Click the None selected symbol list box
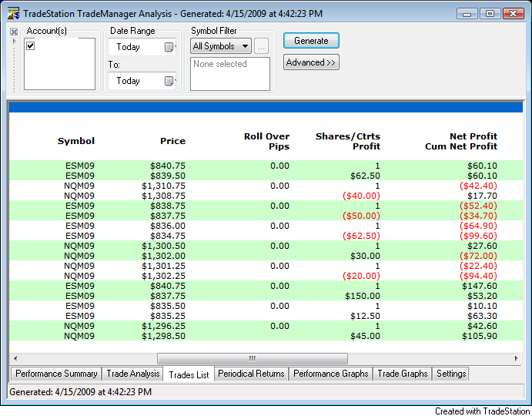 point(230,74)
